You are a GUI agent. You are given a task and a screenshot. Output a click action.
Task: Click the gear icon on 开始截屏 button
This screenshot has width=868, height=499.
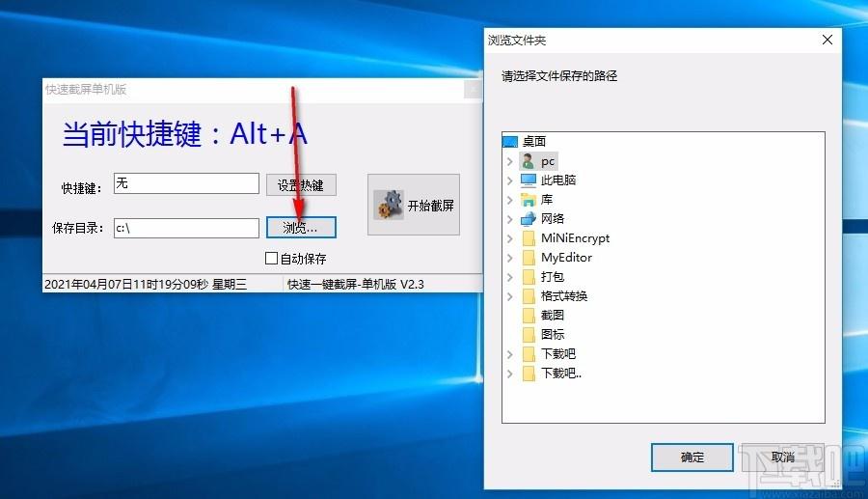tap(389, 205)
